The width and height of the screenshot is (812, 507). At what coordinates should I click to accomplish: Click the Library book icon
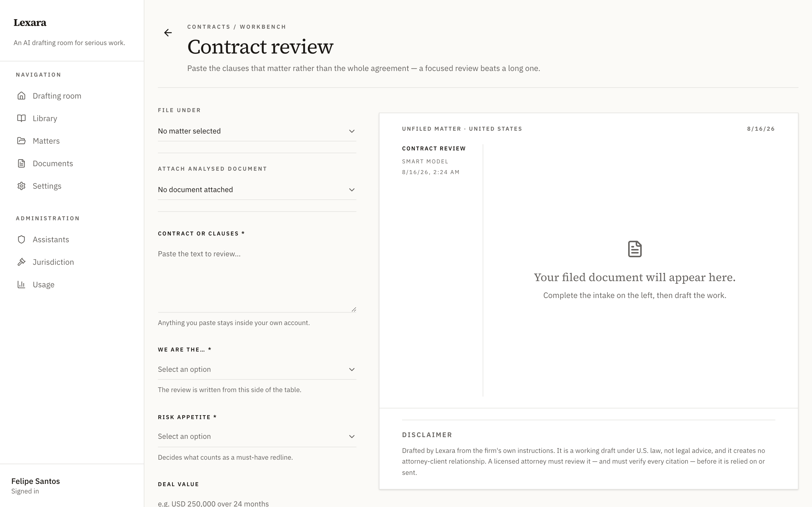[21, 118]
